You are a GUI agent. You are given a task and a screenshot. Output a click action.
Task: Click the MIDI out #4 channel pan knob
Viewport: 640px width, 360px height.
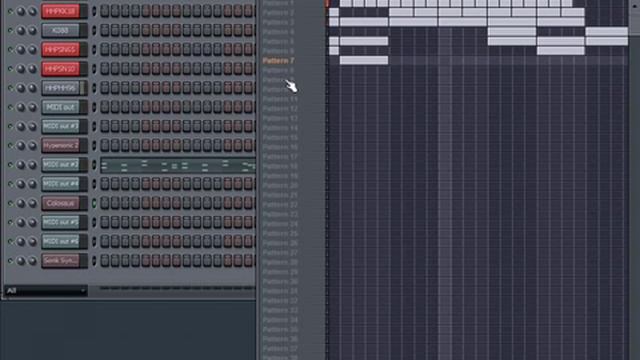21,184
